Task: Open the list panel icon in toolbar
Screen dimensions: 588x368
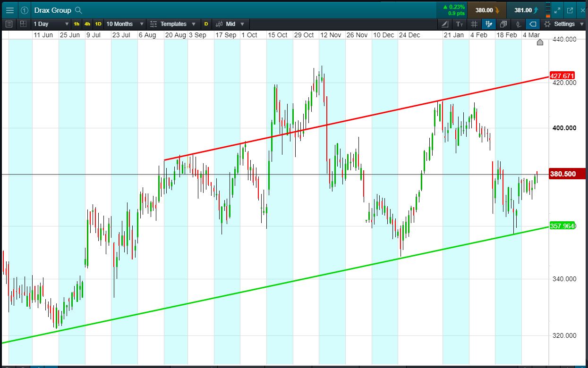Action: (x=9, y=24)
